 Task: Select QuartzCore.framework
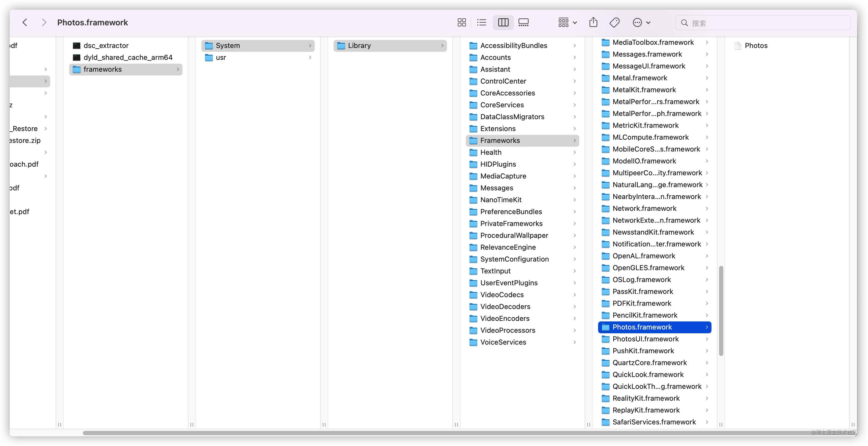[x=655, y=363]
